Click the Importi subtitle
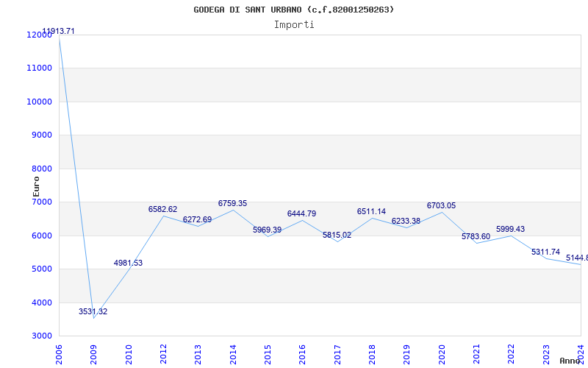588x368 pixels. coord(294,25)
